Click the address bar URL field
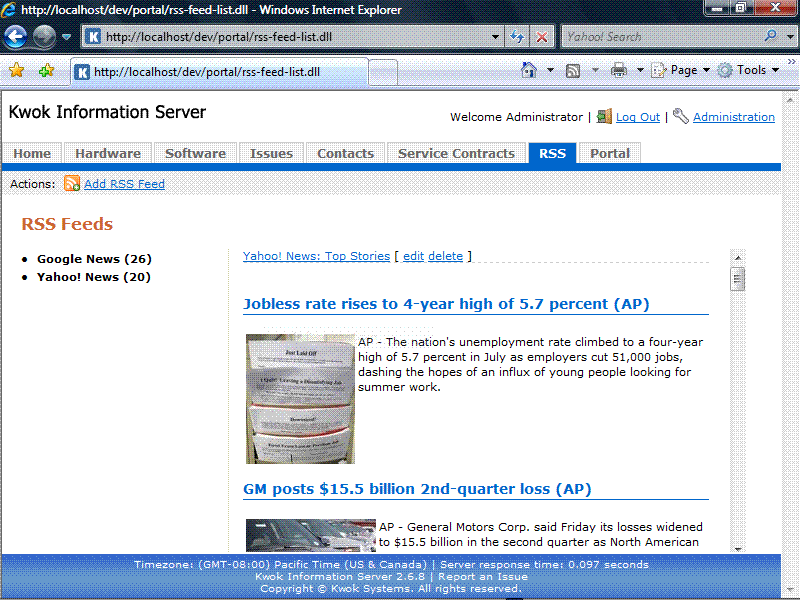The width and height of the screenshot is (800, 600). [291, 37]
